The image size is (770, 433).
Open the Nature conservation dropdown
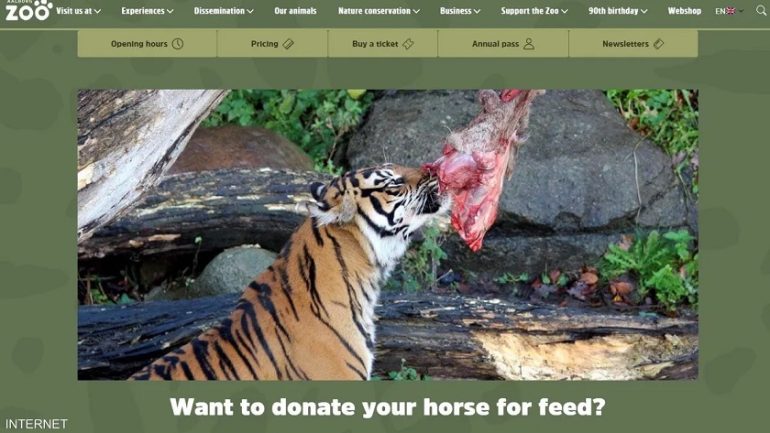coord(379,11)
